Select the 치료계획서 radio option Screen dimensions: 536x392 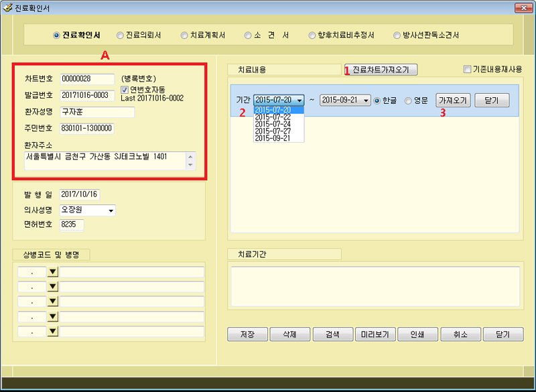pos(184,35)
